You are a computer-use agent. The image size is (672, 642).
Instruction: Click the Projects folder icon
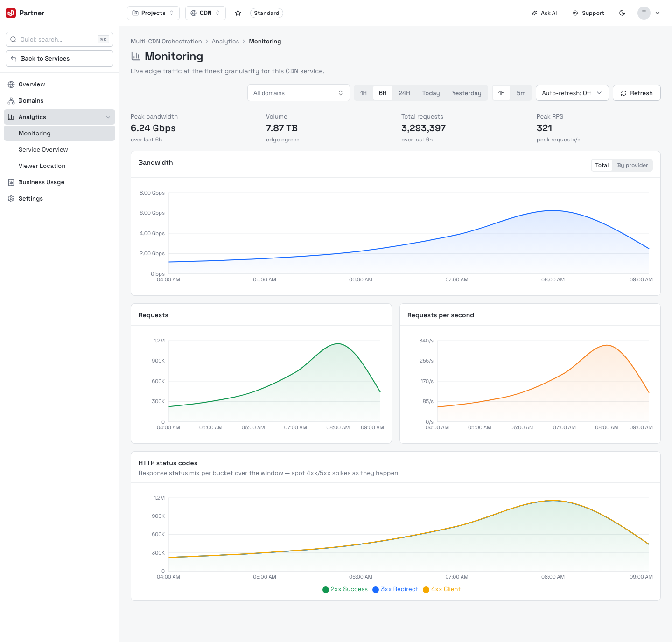tap(135, 13)
